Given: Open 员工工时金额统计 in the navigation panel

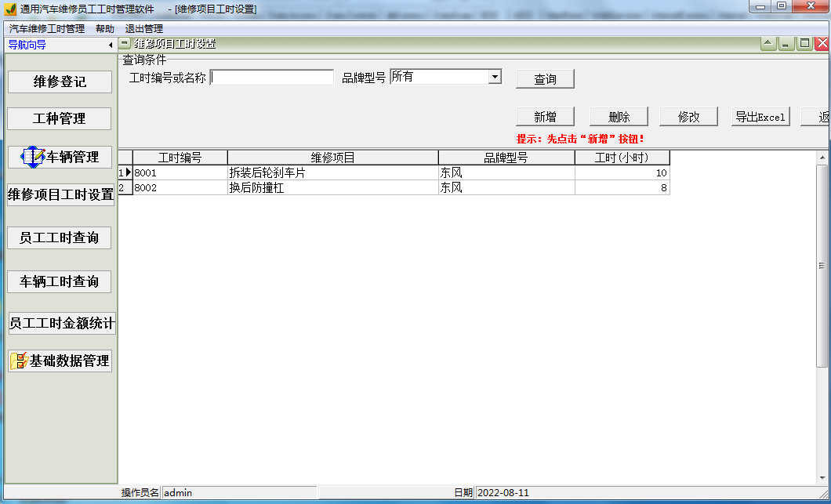Looking at the screenshot, I should click(x=62, y=323).
